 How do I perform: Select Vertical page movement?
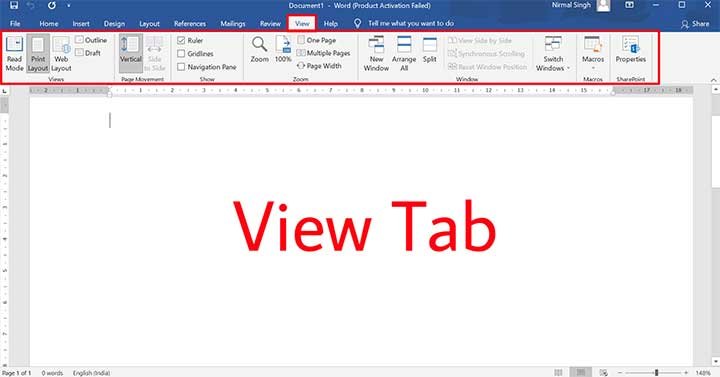pos(131,53)
